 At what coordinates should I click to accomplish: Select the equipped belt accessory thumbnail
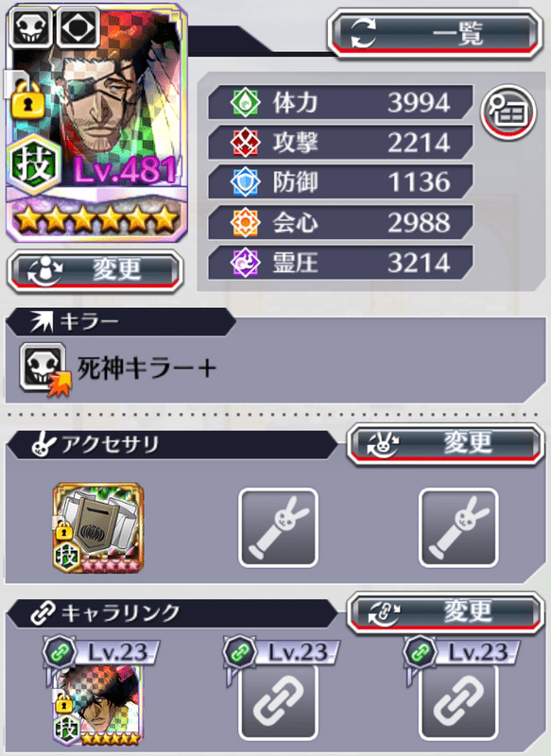(98, 527)
